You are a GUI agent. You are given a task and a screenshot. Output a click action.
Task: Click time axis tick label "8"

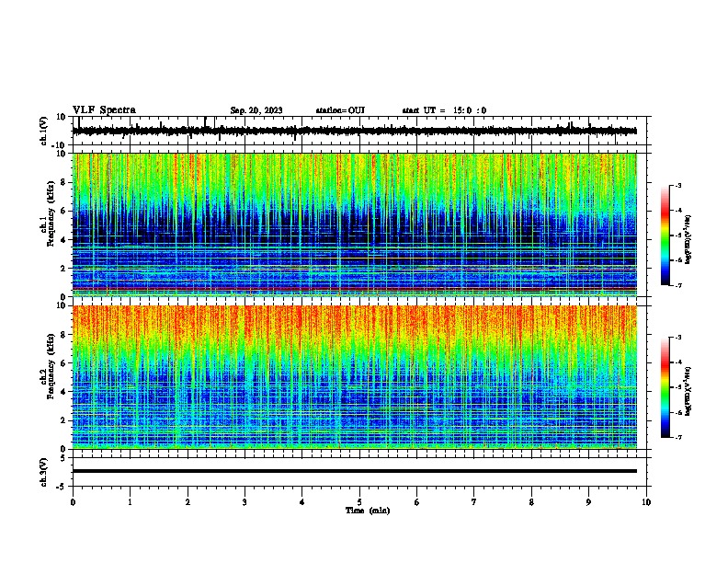coord(531,502)
